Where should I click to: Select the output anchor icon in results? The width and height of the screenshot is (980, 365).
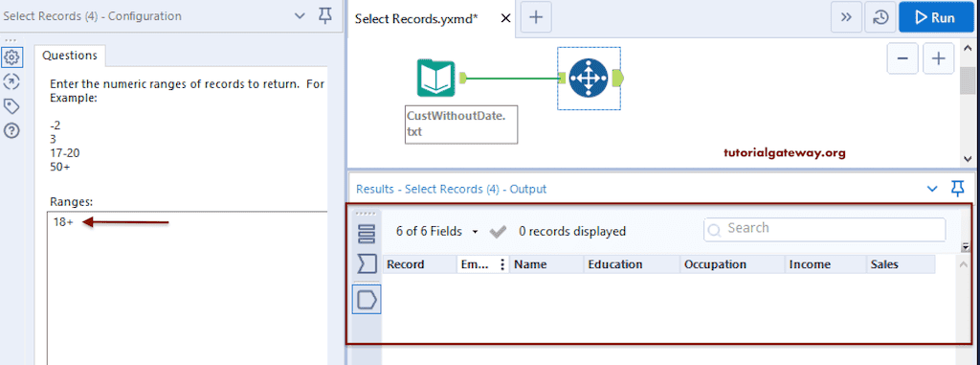click(367, 300)
